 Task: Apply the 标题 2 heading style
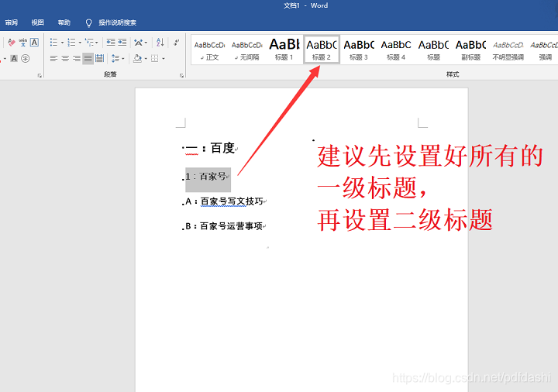pyautogui.click(x=322, y=50)
